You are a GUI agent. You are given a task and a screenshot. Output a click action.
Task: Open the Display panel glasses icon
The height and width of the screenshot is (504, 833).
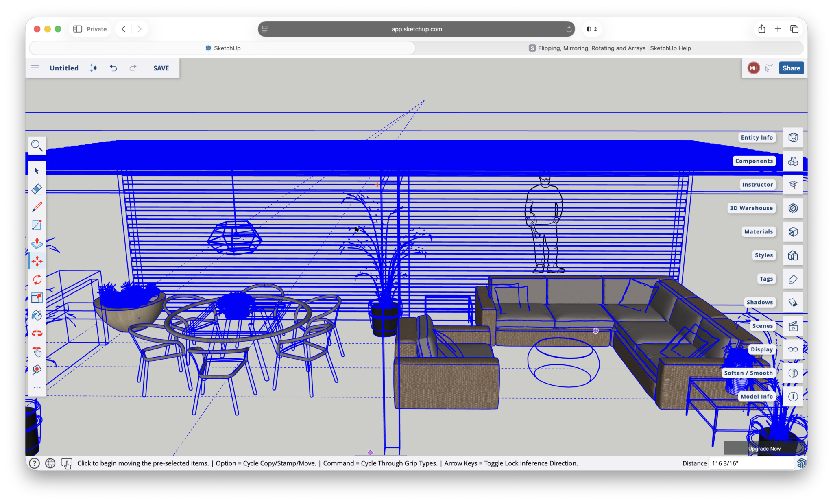pos(793,349)
